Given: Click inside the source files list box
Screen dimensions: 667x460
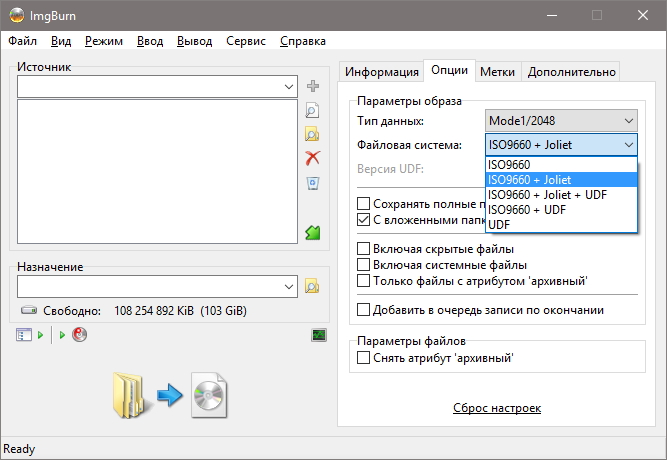Looking at the screenshot, I should pyautogui.click(x=157, y=171).
